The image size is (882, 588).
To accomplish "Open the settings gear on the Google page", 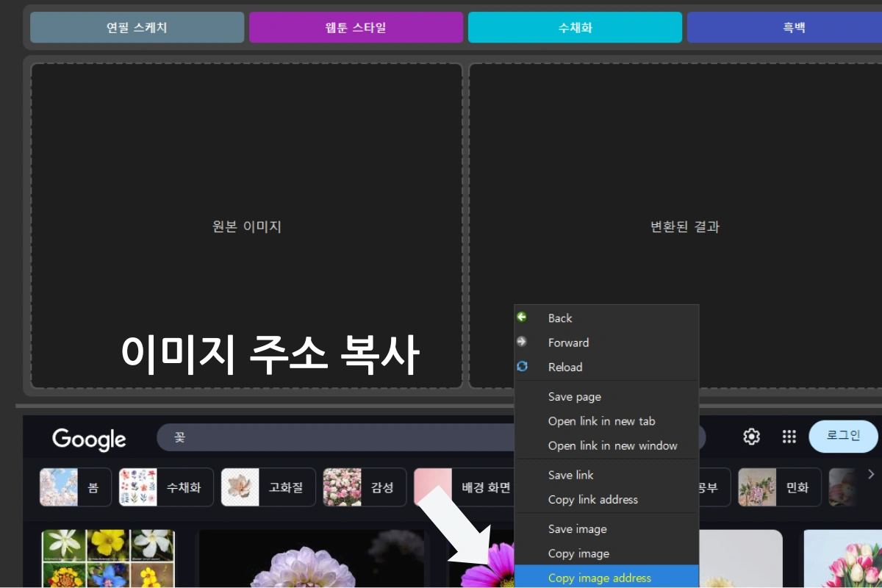I will [750, 437].
